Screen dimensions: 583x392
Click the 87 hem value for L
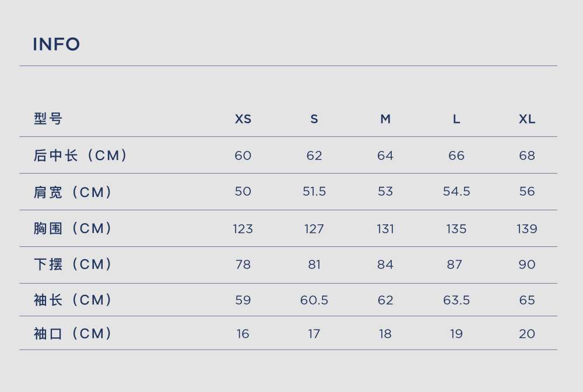(454, 264)
